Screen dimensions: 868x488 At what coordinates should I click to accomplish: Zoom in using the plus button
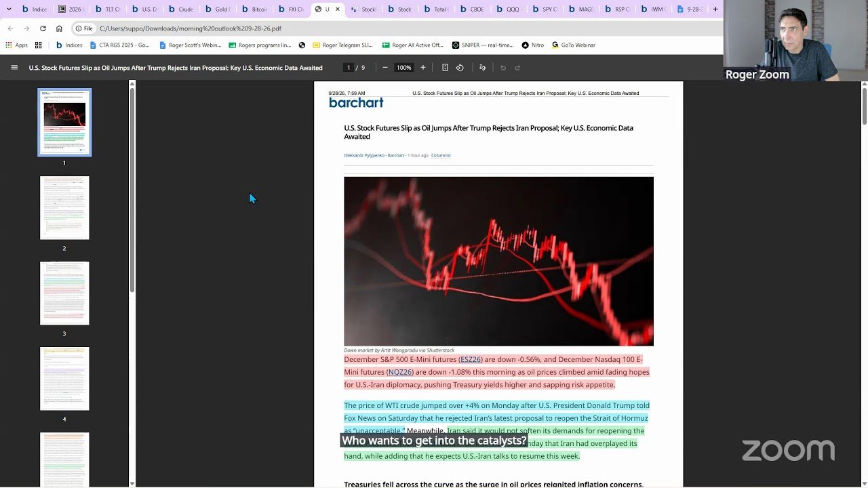423,68
